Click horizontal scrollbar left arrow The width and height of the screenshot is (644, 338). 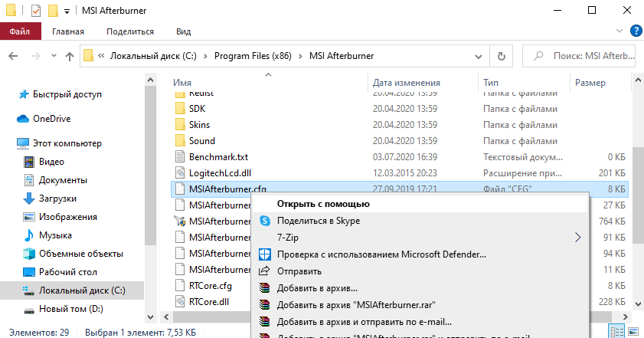166,317
